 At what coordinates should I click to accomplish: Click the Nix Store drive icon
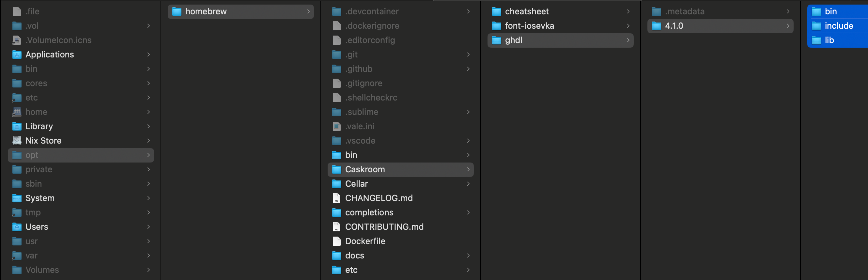[x=17, y=141]
